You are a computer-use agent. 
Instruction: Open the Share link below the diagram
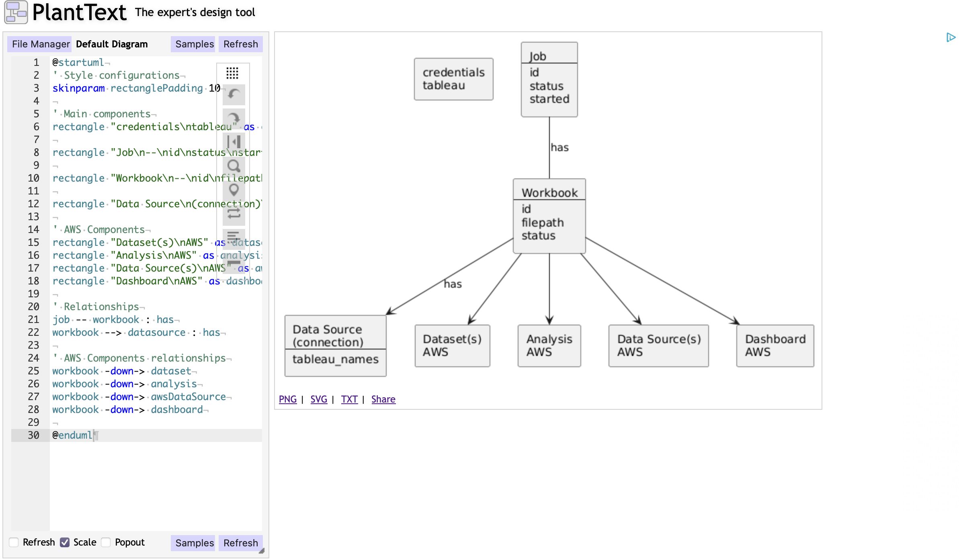383,399
